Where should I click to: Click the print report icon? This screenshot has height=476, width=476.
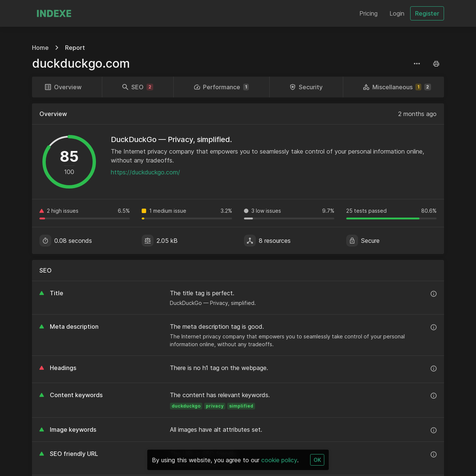(436, 64)
